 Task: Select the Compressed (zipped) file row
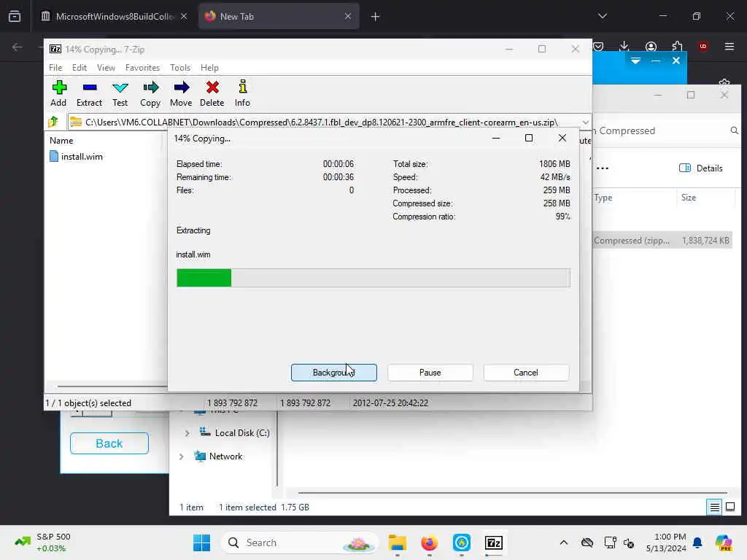coord(662,241)
